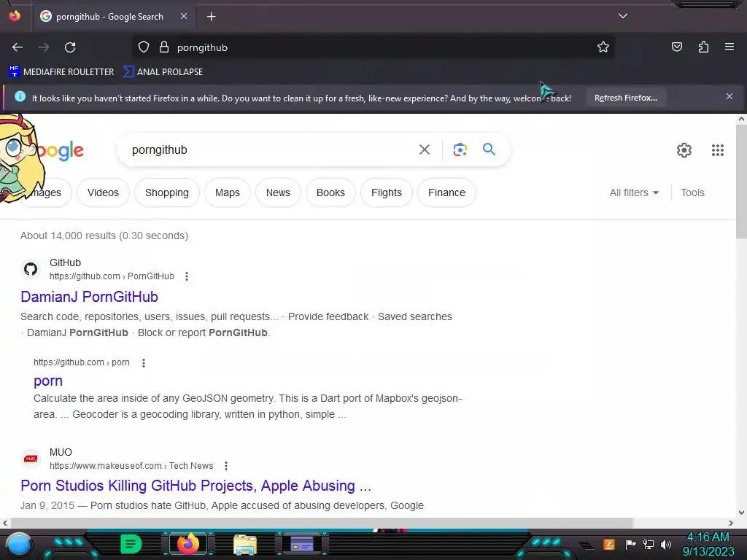Click the GitHub favicon in first result
747x560 pixels.
pos(31,269)
